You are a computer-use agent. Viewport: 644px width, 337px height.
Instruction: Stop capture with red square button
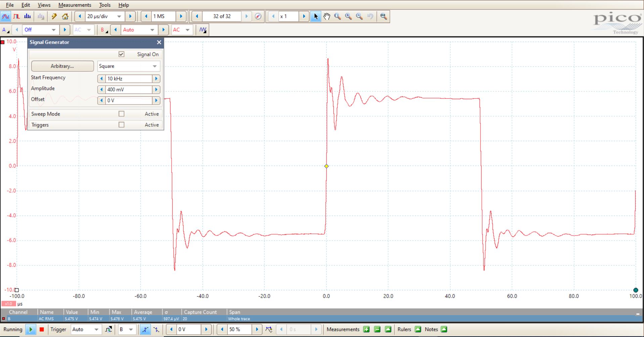(42, 329)
